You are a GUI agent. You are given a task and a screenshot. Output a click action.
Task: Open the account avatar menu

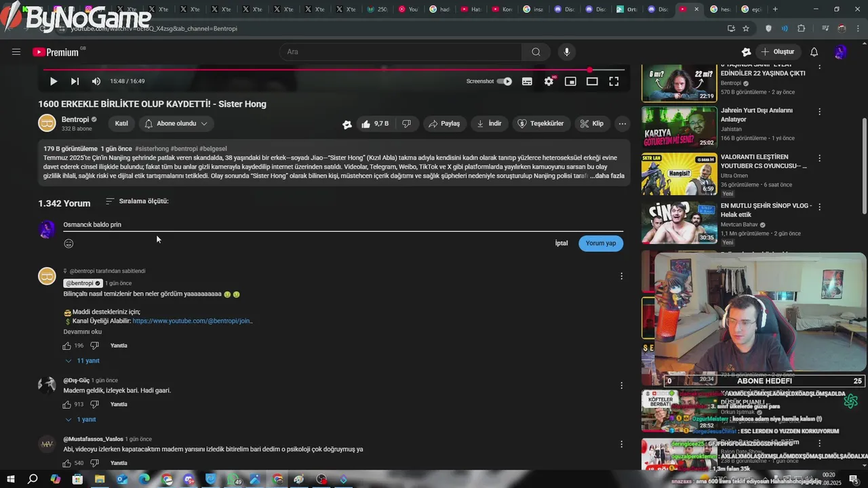pos(840,52)
